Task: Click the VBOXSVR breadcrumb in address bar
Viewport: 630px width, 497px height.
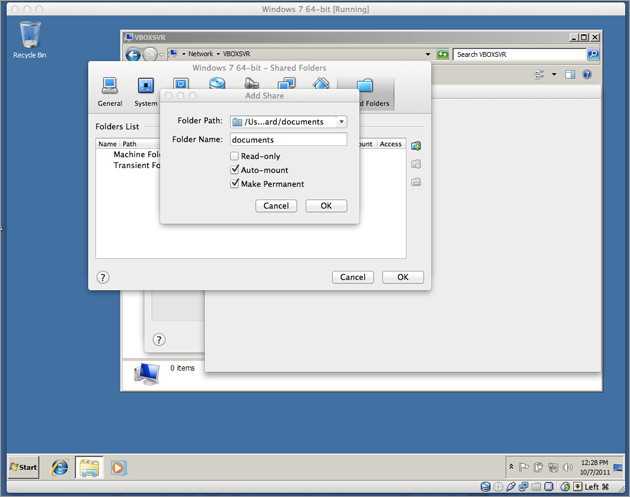Action: pos(236,54)
